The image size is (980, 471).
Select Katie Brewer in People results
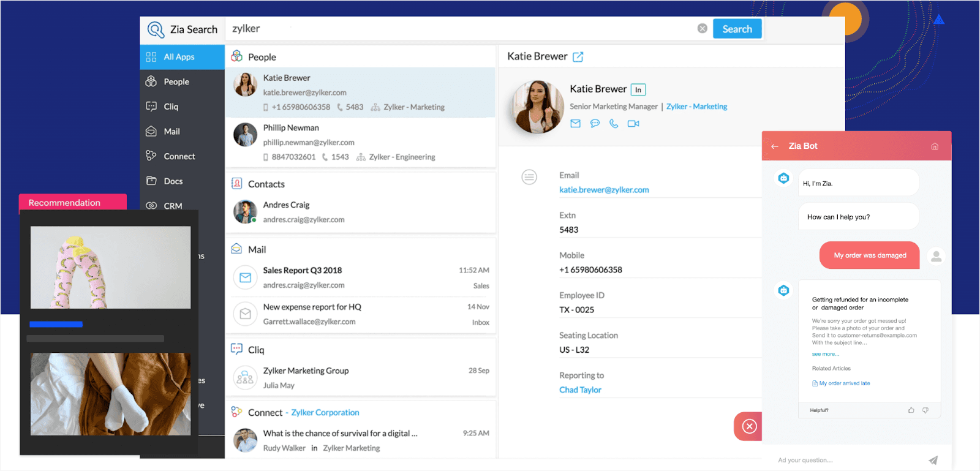click(x=360, y=92)
